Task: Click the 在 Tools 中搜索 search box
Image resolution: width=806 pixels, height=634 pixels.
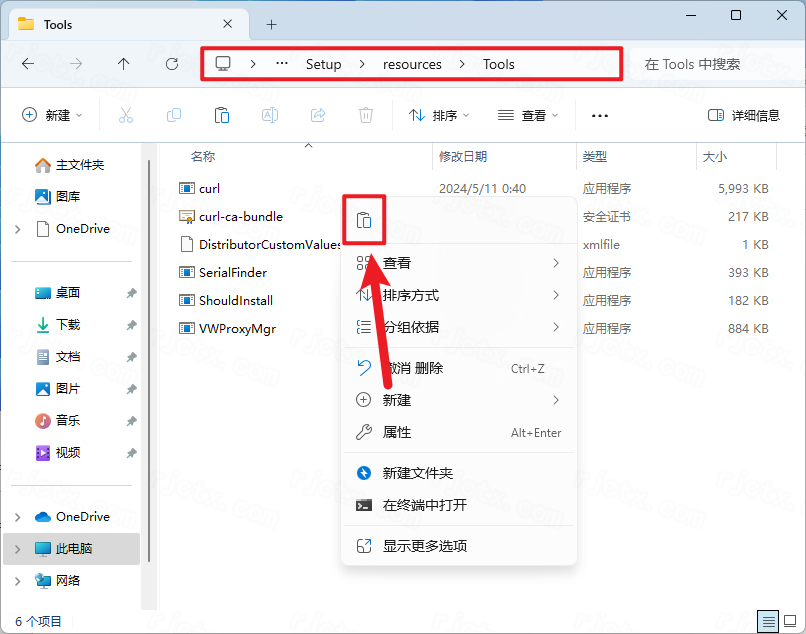Action: pyautogui.click(x=710, y=64)
